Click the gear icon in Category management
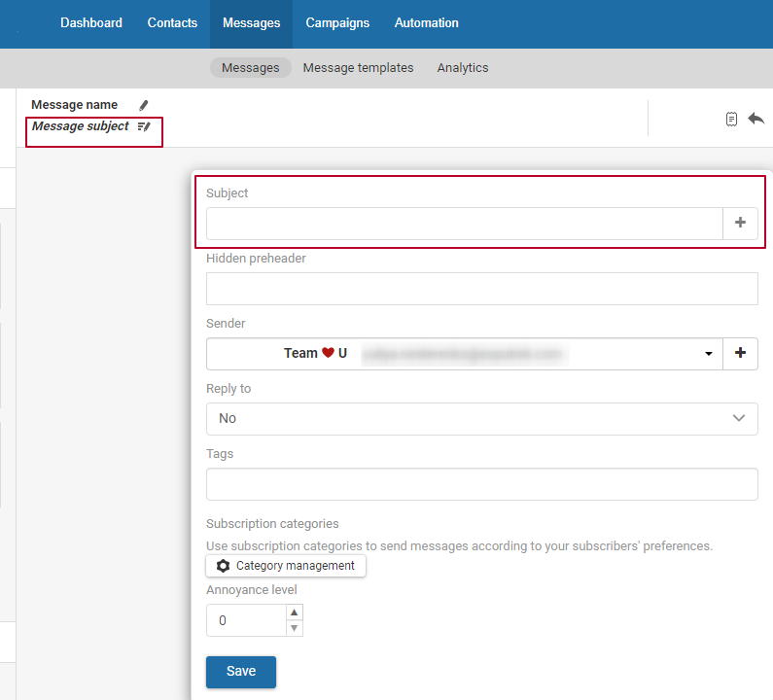Viewport: 773px width, 700px height. [224, 566]
